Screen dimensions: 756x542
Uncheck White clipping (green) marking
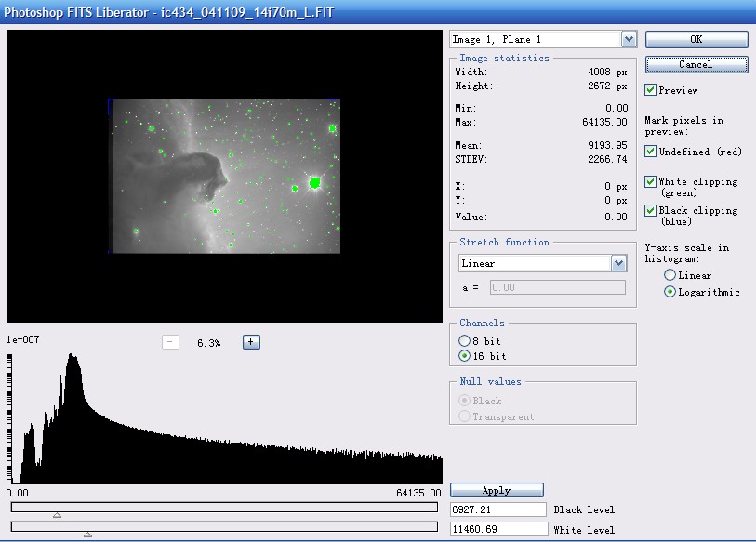tap(650, 182)
